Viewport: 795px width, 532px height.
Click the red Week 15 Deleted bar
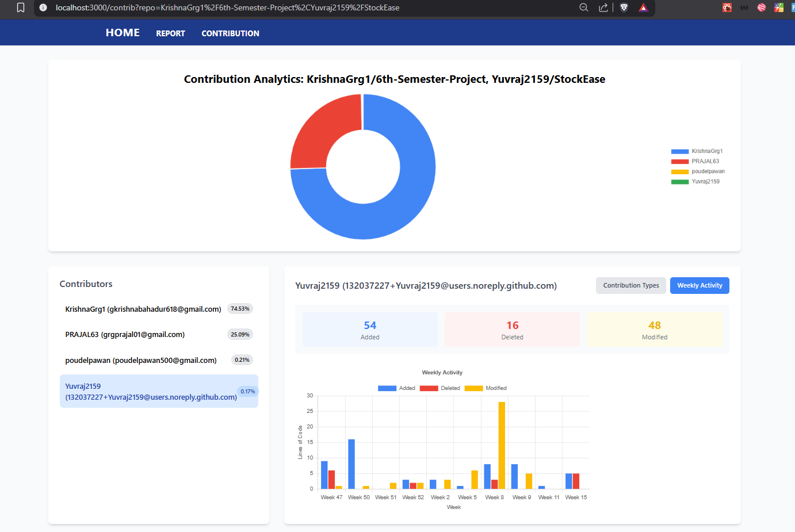pyautogui.click(x=576, y=481)
